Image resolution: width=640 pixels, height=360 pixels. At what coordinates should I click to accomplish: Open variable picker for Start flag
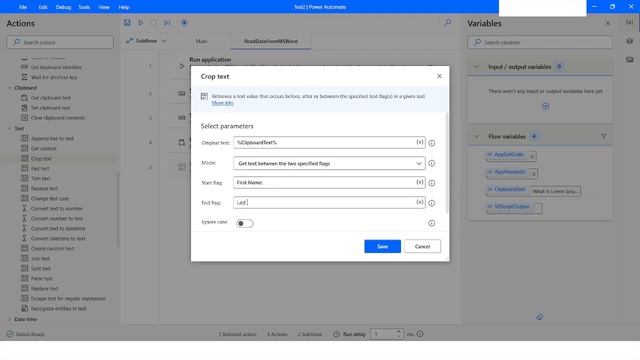(420, 182)
